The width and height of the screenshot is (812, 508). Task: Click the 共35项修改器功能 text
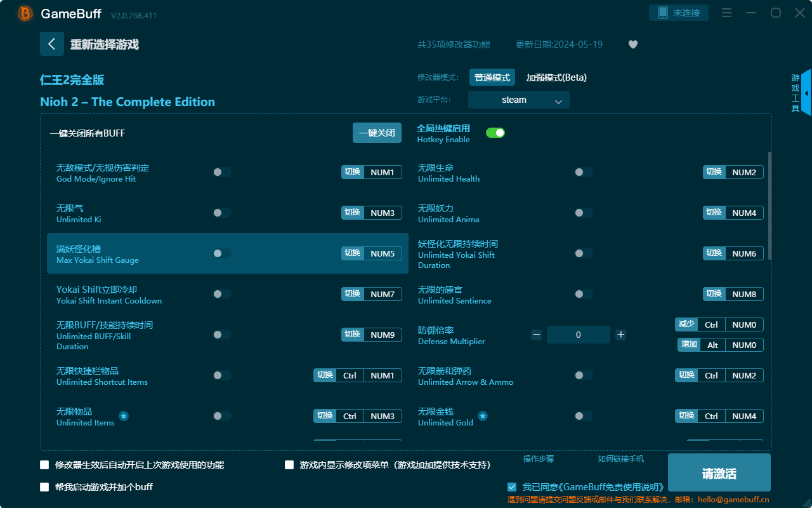click(454, 44)
